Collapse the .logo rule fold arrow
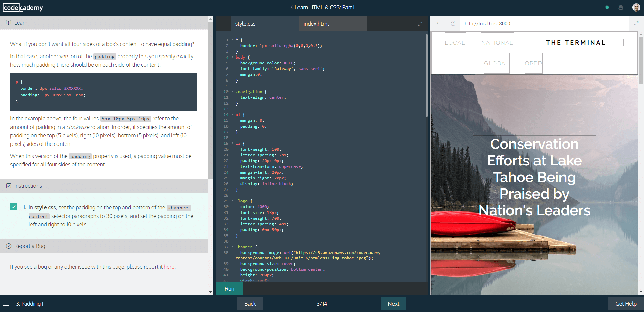The height and width of the screenshot is (312, 644). pos(232,201)
